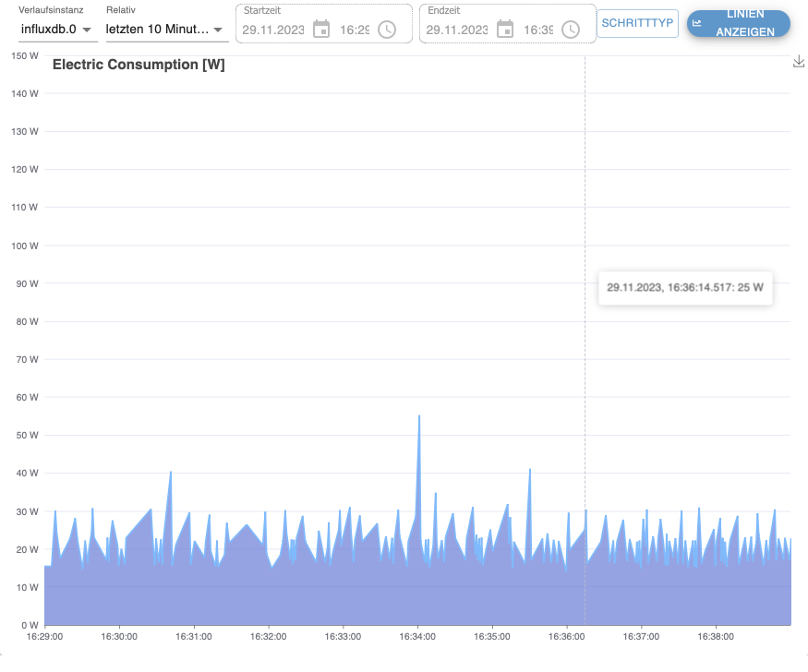Viewport: 808px width, 672px height.
Task: Download the chart via the download icon
Action: [x=799, y=62]
